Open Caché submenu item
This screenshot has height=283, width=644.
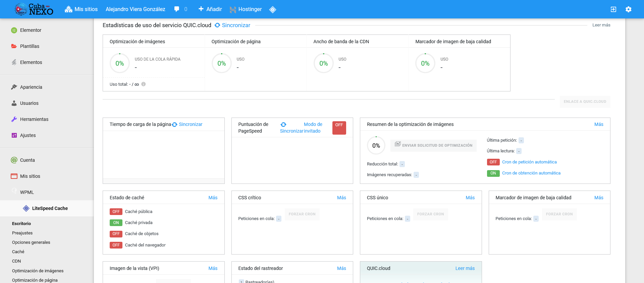click(x=18, y=252)
